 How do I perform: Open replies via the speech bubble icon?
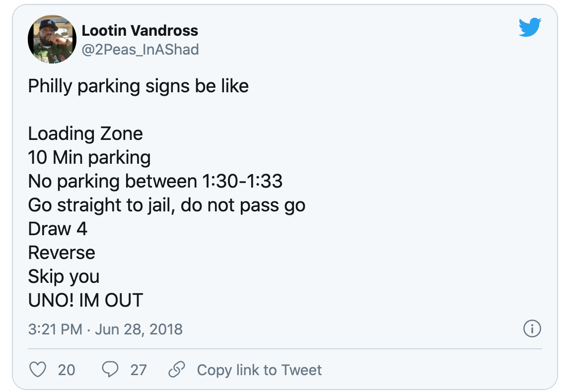[110, 370]
